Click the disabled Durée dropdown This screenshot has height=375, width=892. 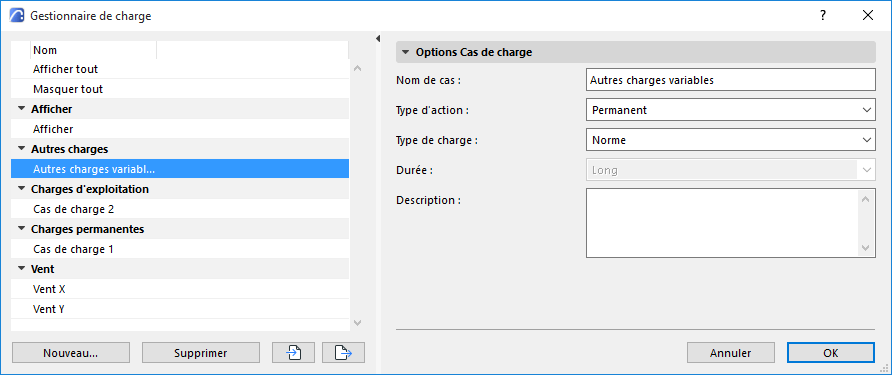[730, 170]
